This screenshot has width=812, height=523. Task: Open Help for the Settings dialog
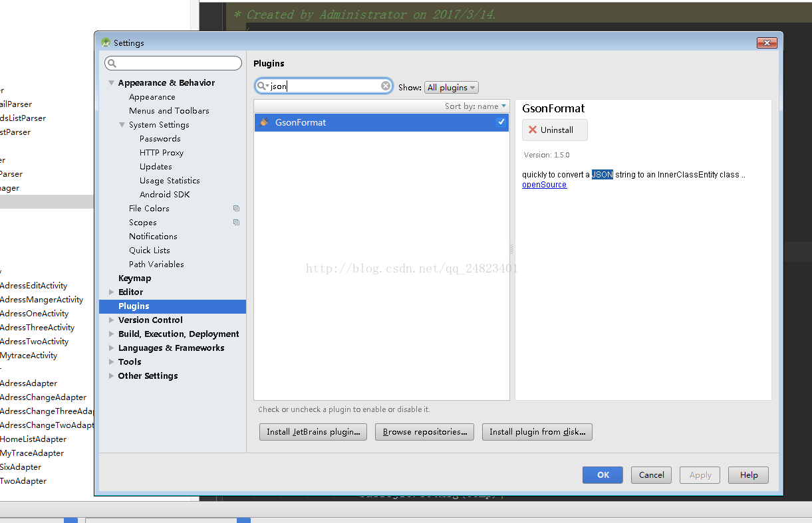tap(749, 475)
